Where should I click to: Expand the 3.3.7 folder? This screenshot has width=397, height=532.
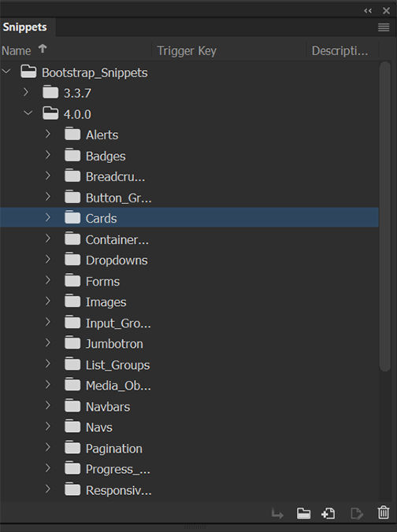click(x=26, y=92)
